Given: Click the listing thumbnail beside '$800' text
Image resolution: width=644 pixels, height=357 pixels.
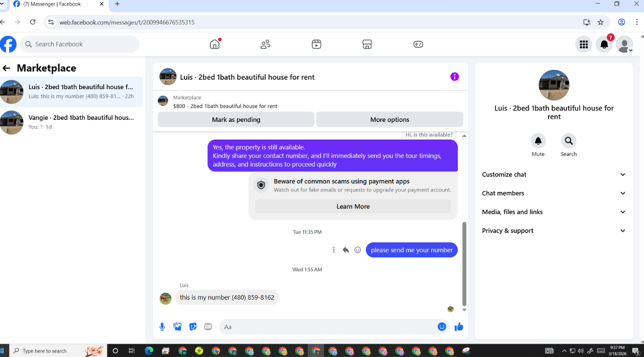Looking at the screenshot, I should coord(163,101).
